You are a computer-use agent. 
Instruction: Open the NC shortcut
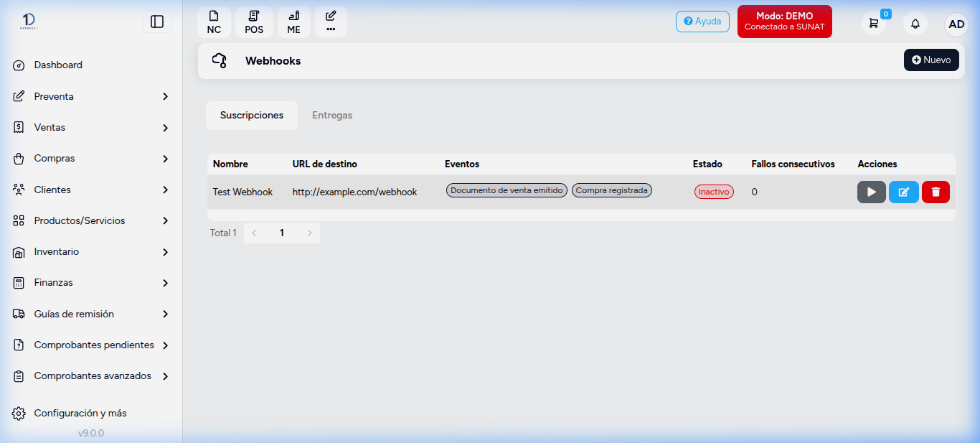click(214, 22)
